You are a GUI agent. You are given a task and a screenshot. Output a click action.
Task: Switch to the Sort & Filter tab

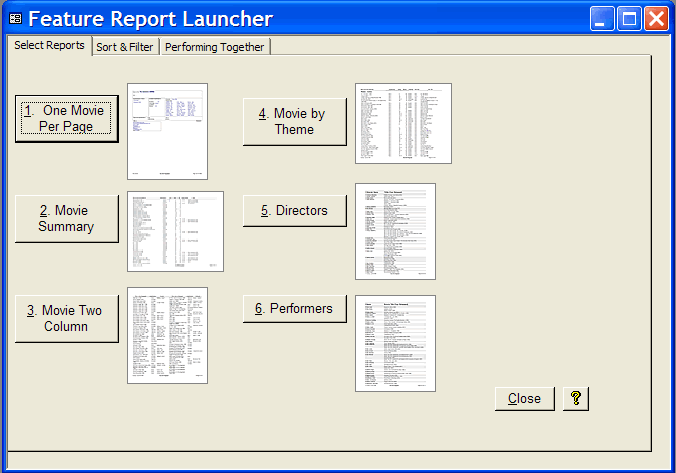(x=125, y=47)
